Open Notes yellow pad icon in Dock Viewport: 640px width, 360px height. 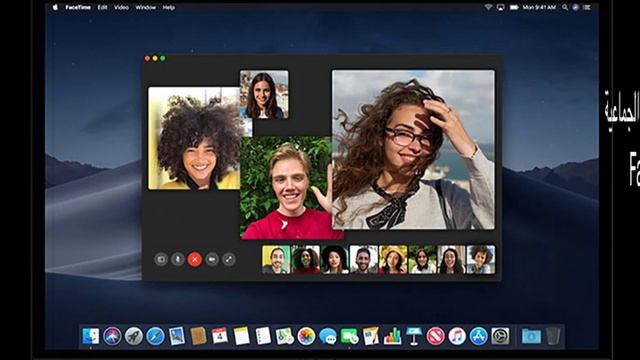pos(241,336)
